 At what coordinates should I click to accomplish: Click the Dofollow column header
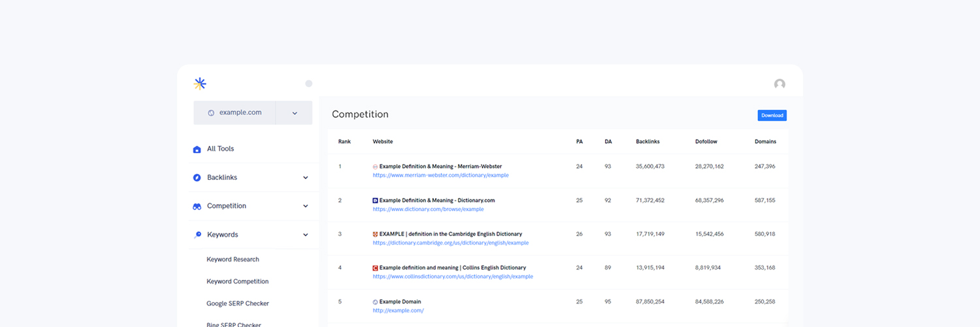[x=706, y=142]
